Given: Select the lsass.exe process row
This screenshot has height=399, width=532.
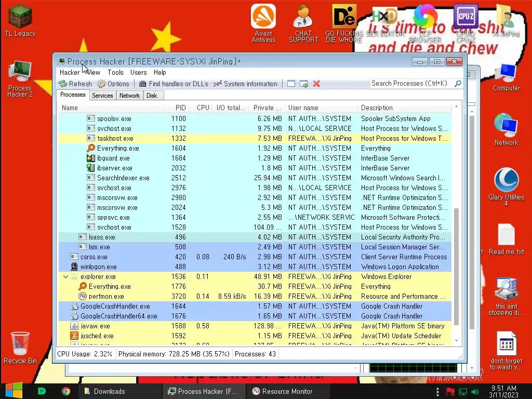Looking at the screenshot, I should click(255, 237).
